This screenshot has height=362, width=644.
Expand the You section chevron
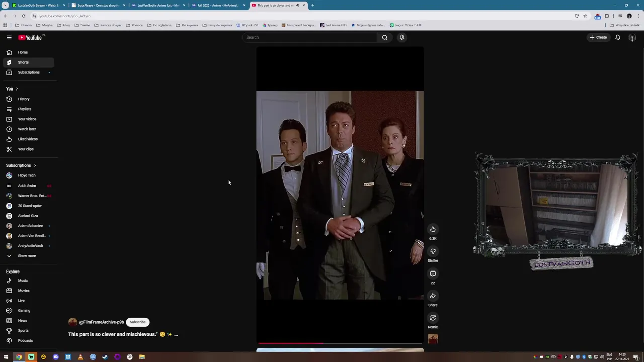click(x=17, y=89)
